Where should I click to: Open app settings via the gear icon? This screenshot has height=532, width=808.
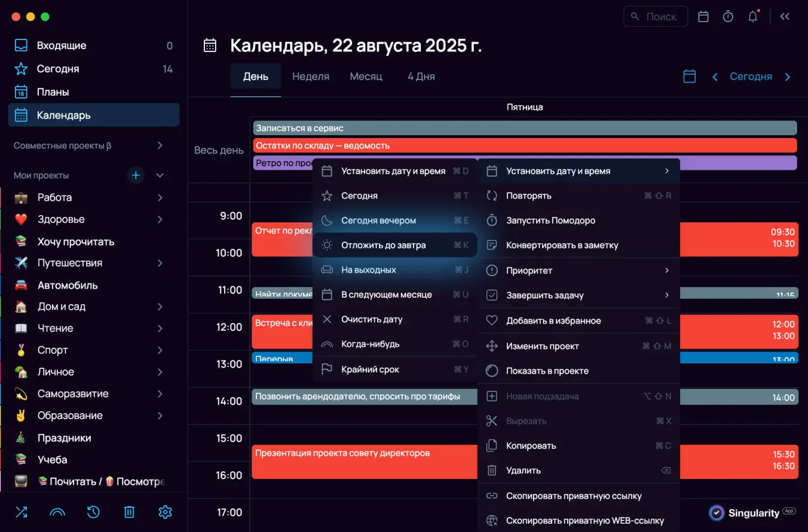pos(165,512)
